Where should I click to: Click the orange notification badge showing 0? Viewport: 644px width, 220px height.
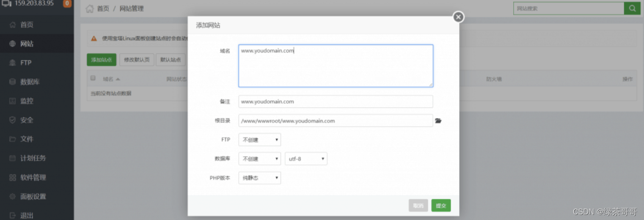coord(67,4)
